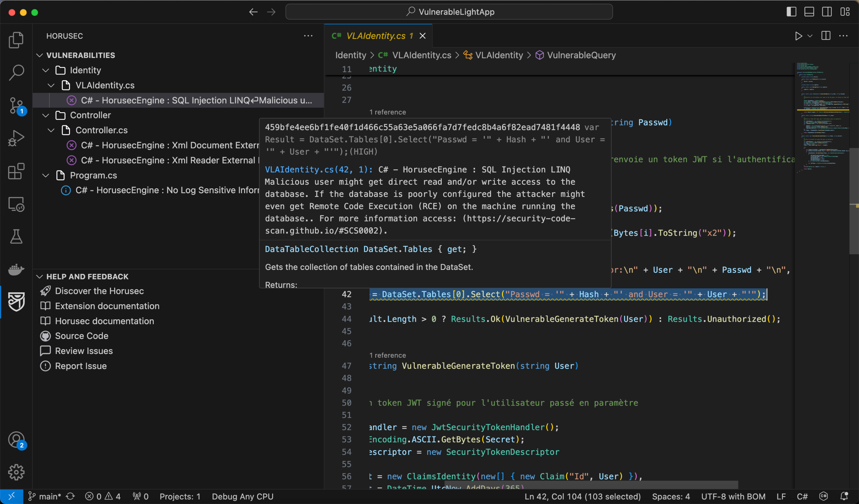Open notifications bell
Screen dimensions: 859x504
pyautogui.click(x=844, y=497)
